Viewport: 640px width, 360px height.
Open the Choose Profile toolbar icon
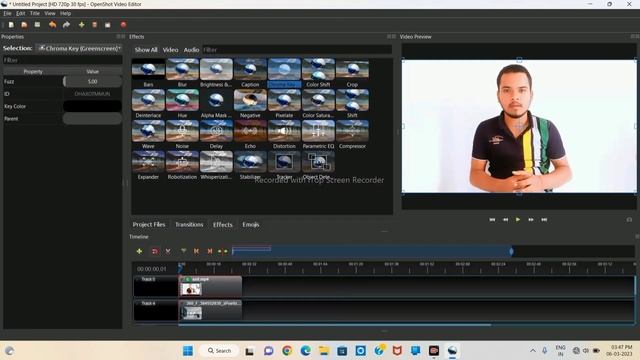[95, 25]
